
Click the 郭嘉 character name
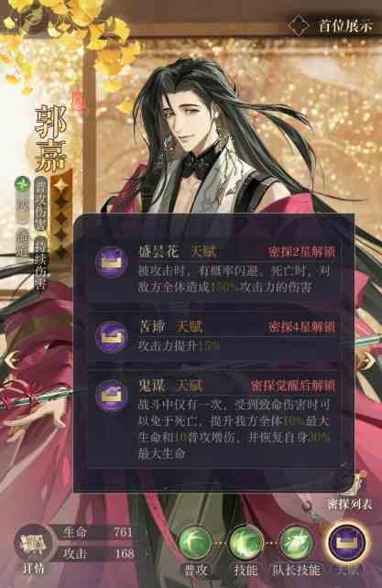point(49,138)
